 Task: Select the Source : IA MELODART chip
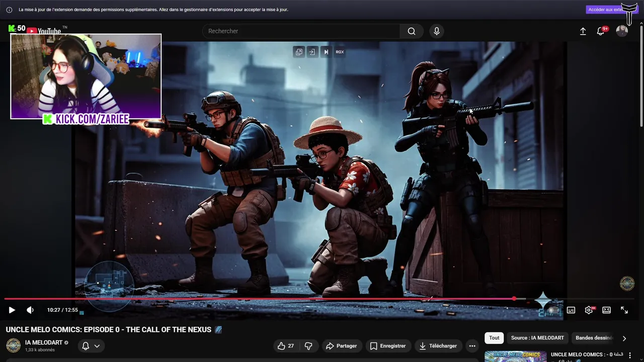point(537,338)
